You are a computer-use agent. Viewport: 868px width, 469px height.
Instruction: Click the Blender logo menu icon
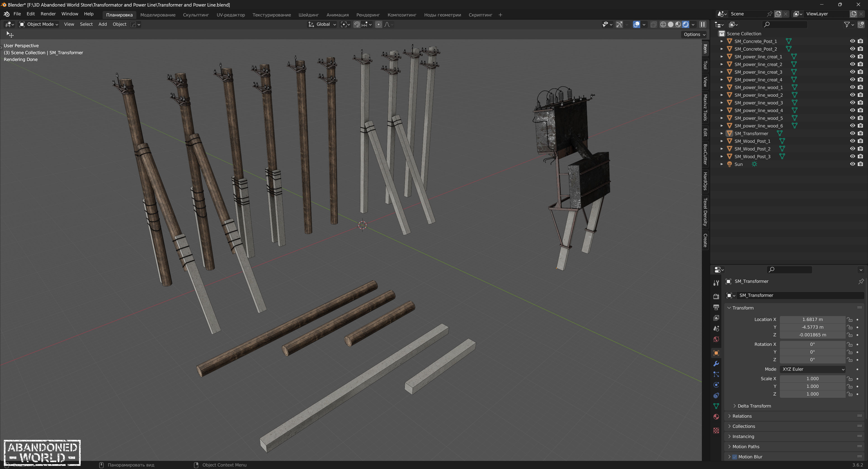coord(6,14)
